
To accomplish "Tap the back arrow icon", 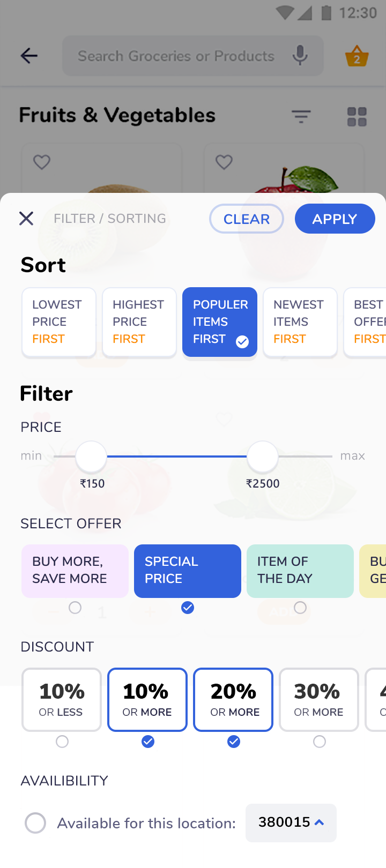I will pyautogui.click(x=29, y=56).
